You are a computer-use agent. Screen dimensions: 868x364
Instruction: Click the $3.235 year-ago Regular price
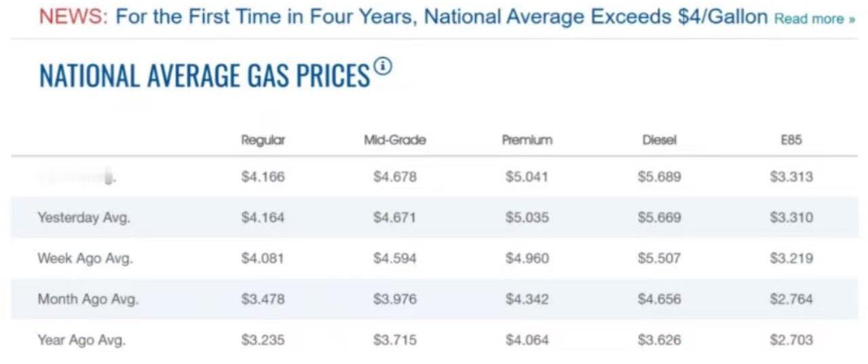click(x=263, y=340)
